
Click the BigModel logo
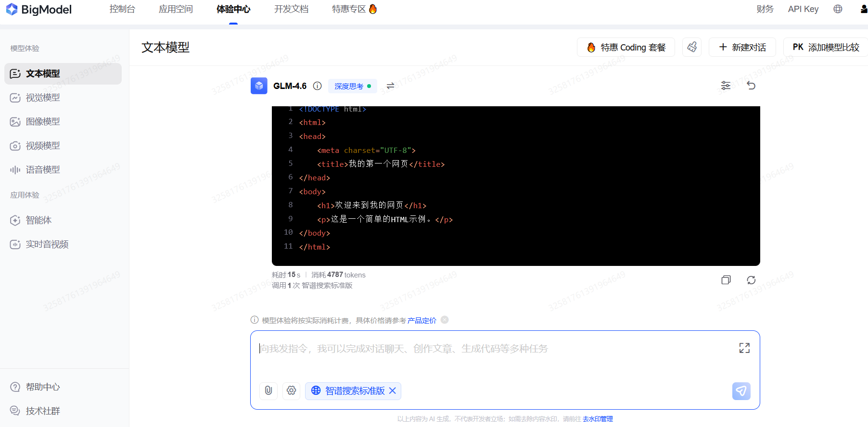click(39, 9)
